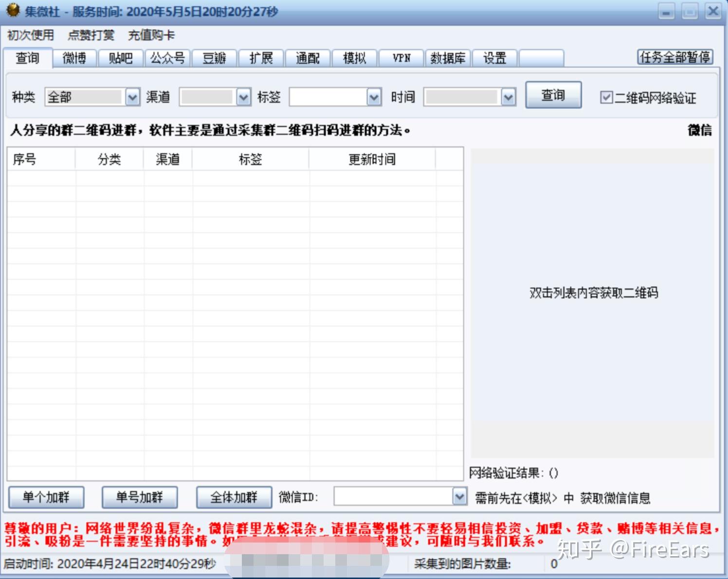Switch to the 豆瓣 tab
The image size is (728, 579).
coord(214,58)
